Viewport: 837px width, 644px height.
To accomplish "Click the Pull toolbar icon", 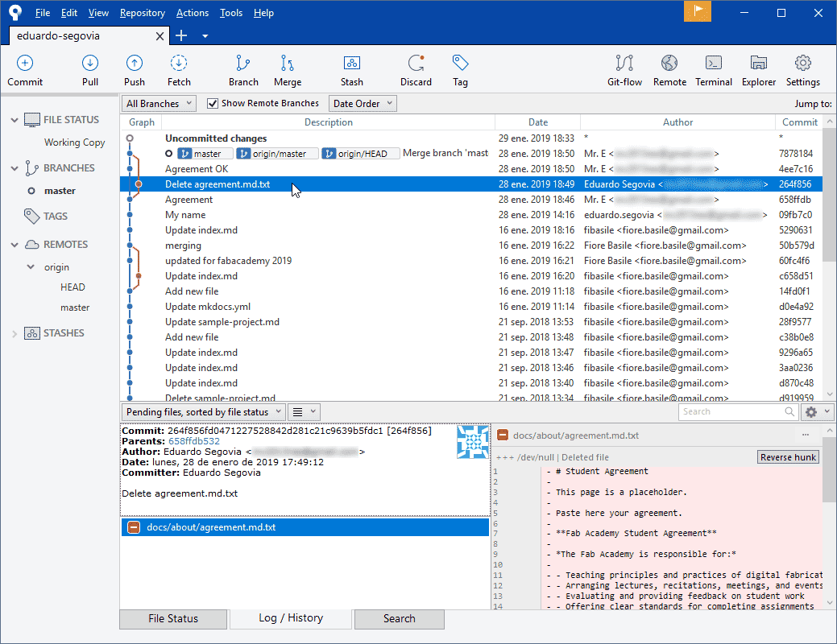I will coord(90,64).
